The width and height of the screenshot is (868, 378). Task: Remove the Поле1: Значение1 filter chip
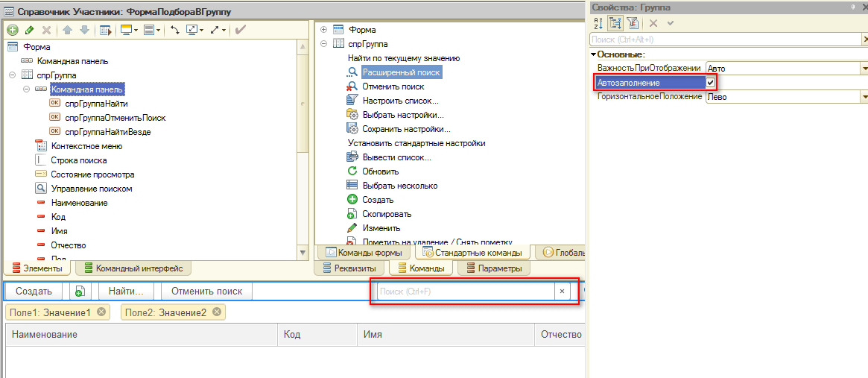pyautogui.click(x=101, y=312)
